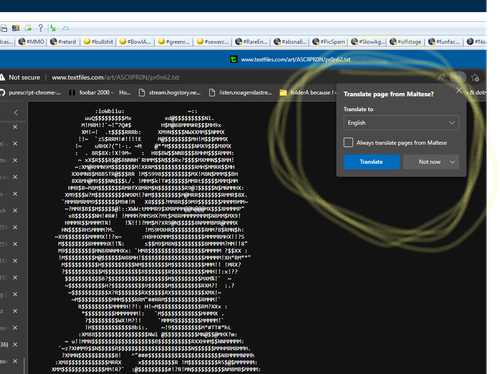The image size is (500, 374).
Task: Open the stream.hogstory.ne... bookmark
Action: pyautogui.click(x=170, y=93)
